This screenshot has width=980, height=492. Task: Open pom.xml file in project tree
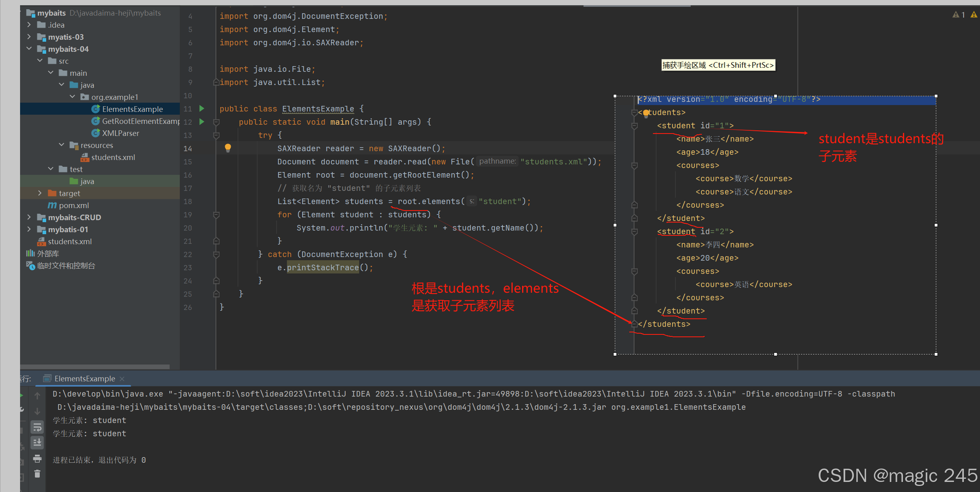pyautogui.click(x=74, y=205)
